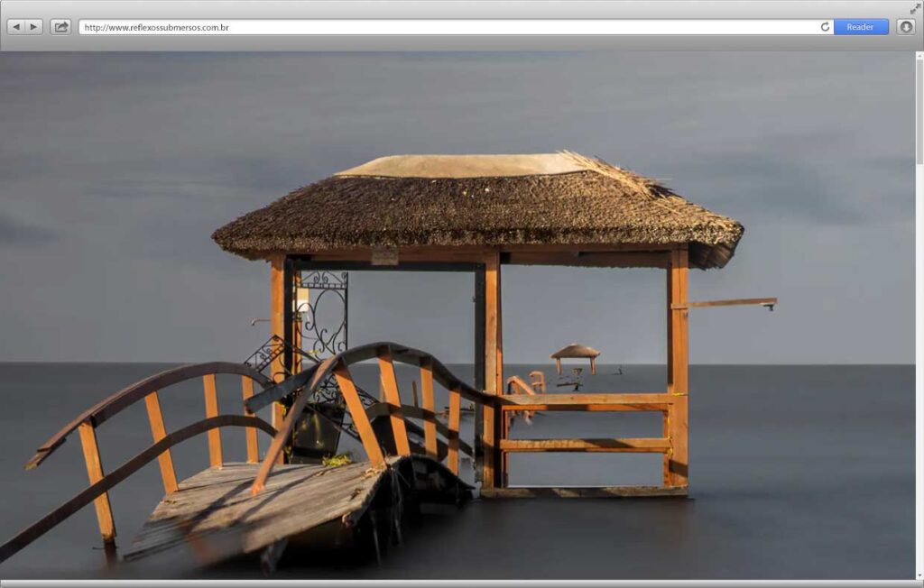Click the vertical scrollbar thumb
Viewport: 924px width, 588px height.
(x=919, y=108)
